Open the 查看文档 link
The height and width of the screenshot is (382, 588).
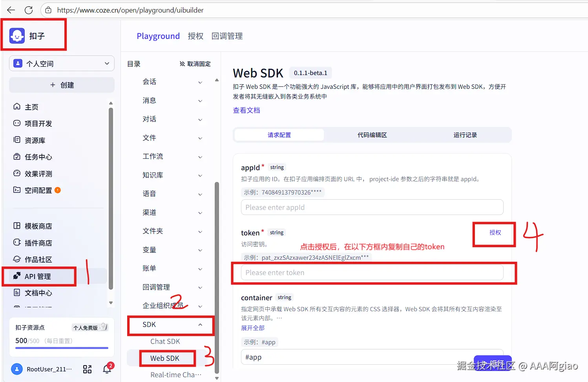[x=247, y=110]
